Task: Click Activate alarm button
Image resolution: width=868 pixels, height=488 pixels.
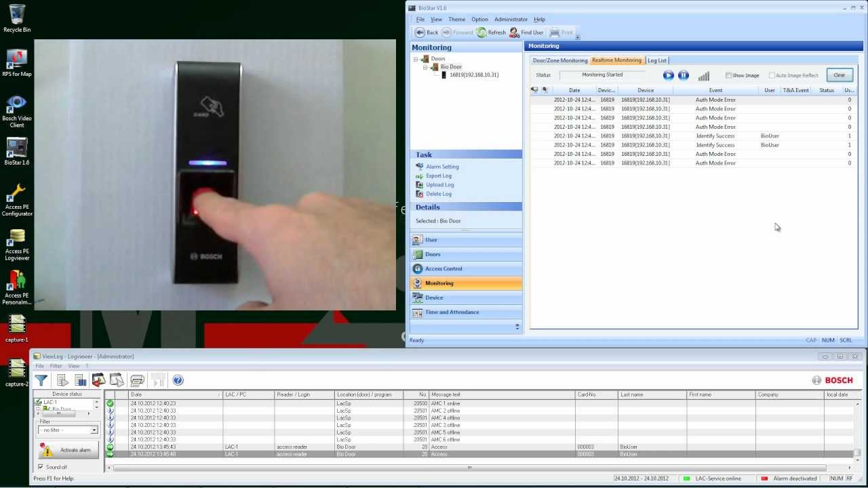Action: click(68, 450)
